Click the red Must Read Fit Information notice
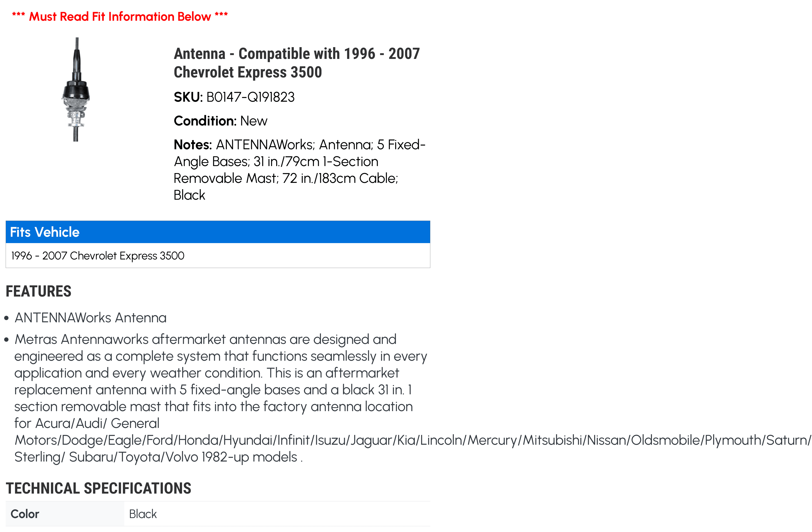The height and width of the screenshot is (532, 812). point(120,16)
